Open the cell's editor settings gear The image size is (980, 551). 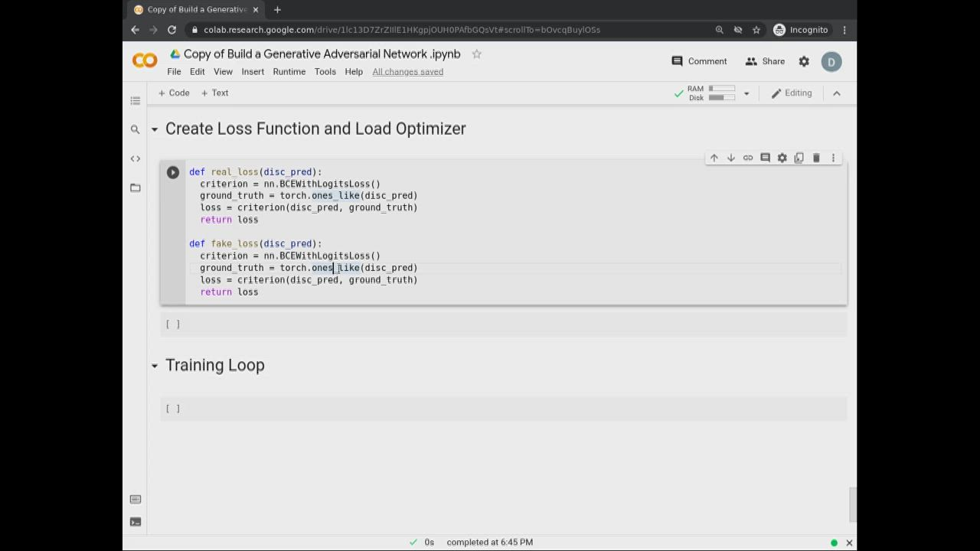pyautogui.click(x=782, y=158)
